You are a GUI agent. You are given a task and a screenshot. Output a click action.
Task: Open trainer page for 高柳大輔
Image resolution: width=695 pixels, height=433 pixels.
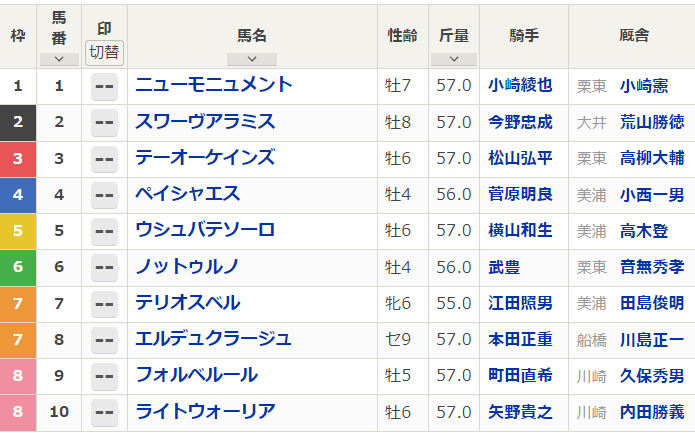tap(652, 158)
